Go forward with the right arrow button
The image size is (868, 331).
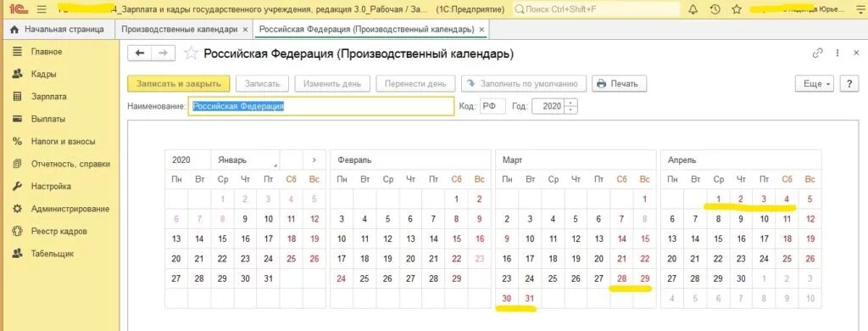tap(164, 53)
